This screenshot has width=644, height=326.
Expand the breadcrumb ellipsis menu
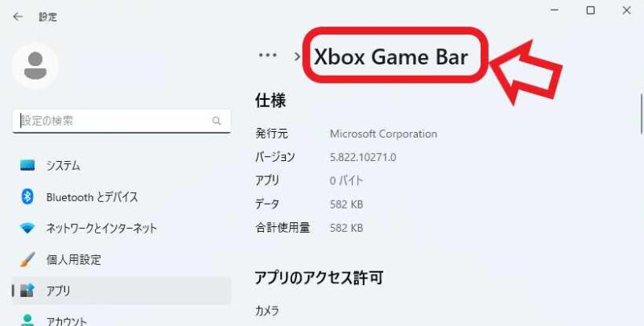coord(267,56)
